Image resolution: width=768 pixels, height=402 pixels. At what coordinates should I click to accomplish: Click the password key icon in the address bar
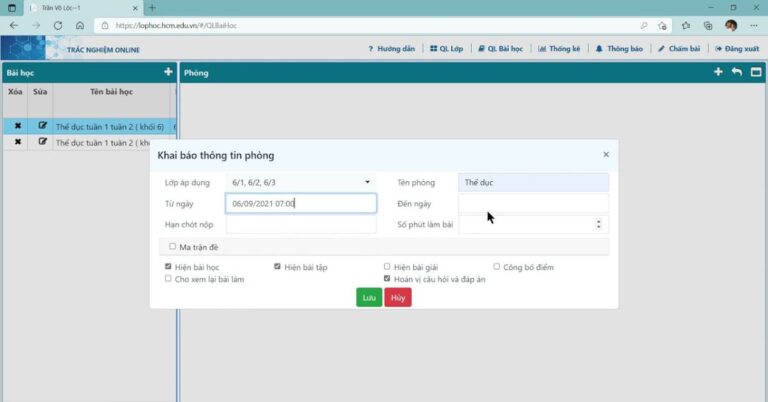644,25
